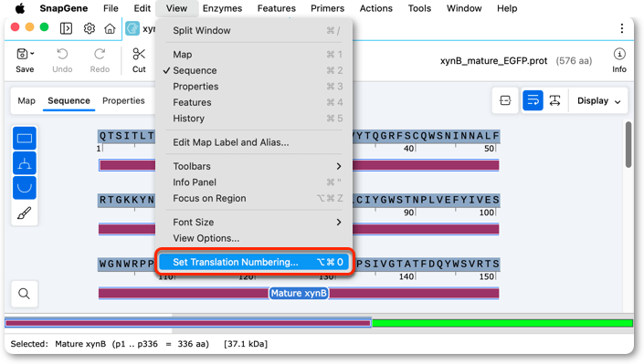Screen dimensions: 644x364
Task: Open the Enzymes menu
Action: (x=222, y=8)
